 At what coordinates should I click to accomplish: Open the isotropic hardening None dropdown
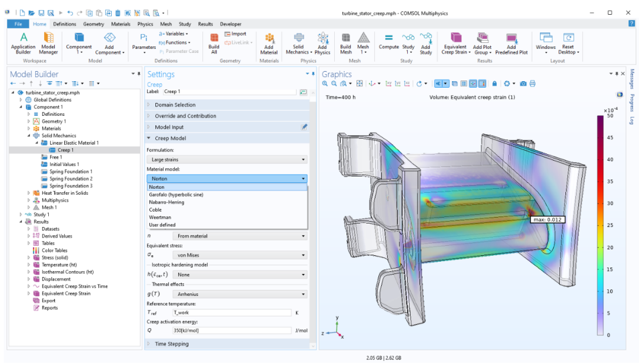click(x=239, y=275)
